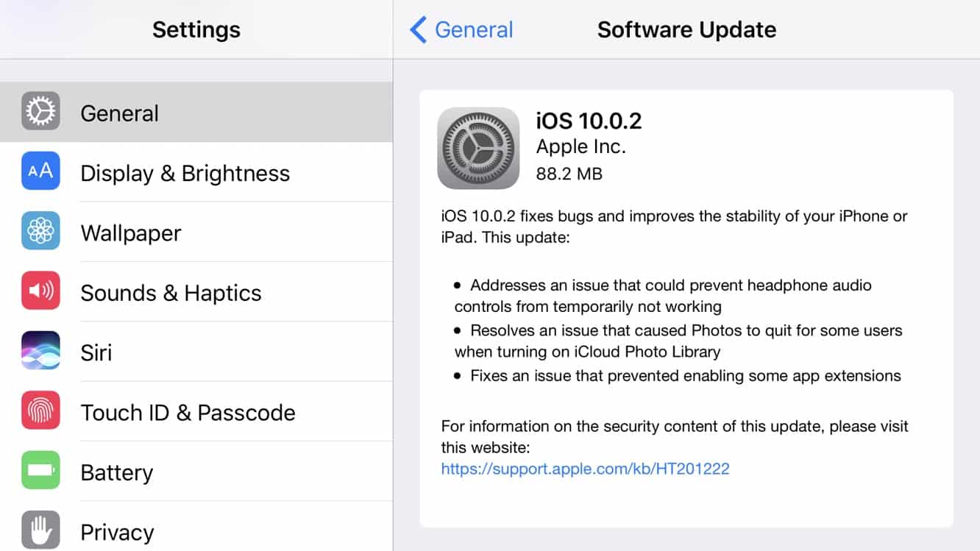Open the support.apple.com security link
This screenshot has width=980, height=551.
585,469
